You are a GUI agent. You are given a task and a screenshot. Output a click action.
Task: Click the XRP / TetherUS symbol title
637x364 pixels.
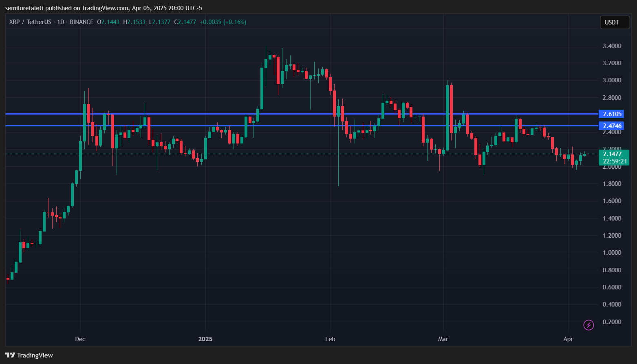(x=30, y=22)
